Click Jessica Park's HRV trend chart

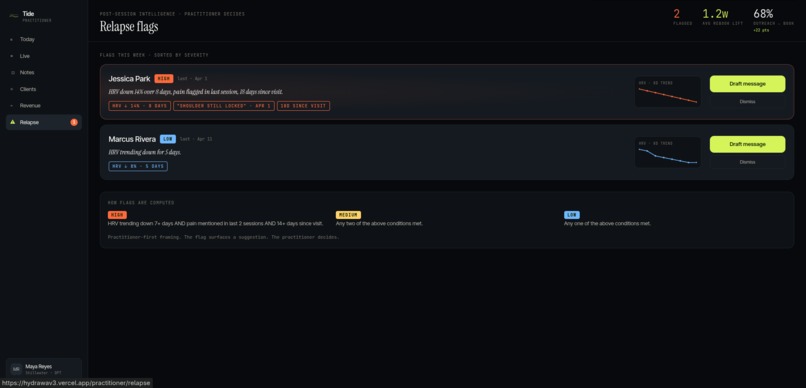pyautogui.click(x=668, y=92)
